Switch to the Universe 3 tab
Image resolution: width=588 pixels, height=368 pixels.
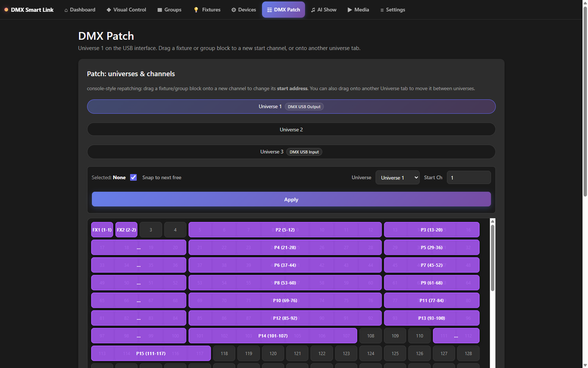tap(291, 152)
